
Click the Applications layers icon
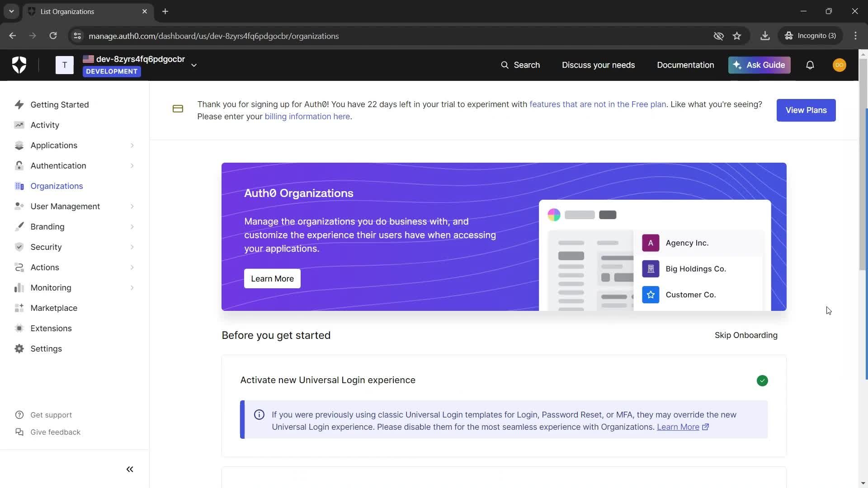[19, 145]
